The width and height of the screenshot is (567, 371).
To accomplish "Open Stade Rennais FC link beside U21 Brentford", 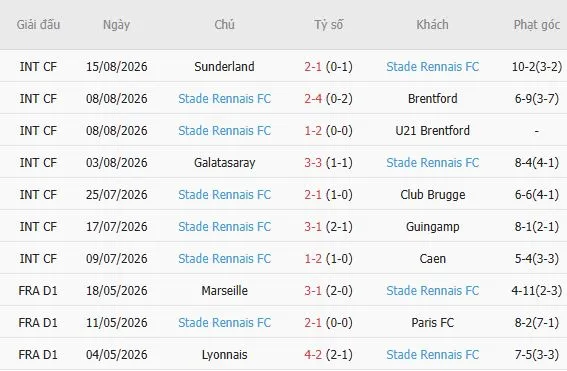I will click(x=225, y=131).
